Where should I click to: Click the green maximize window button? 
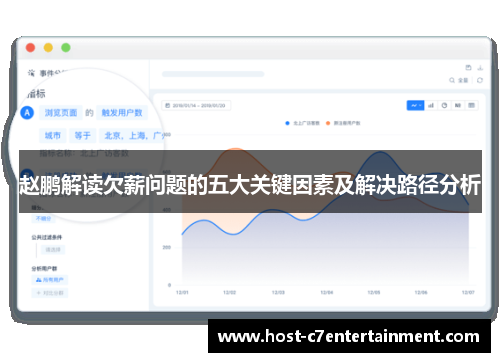point(66,48)
